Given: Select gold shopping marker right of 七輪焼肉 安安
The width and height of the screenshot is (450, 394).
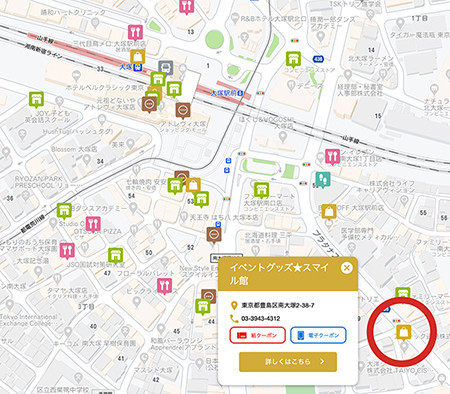Looking at the screenshot, I should tap(193, 186).
